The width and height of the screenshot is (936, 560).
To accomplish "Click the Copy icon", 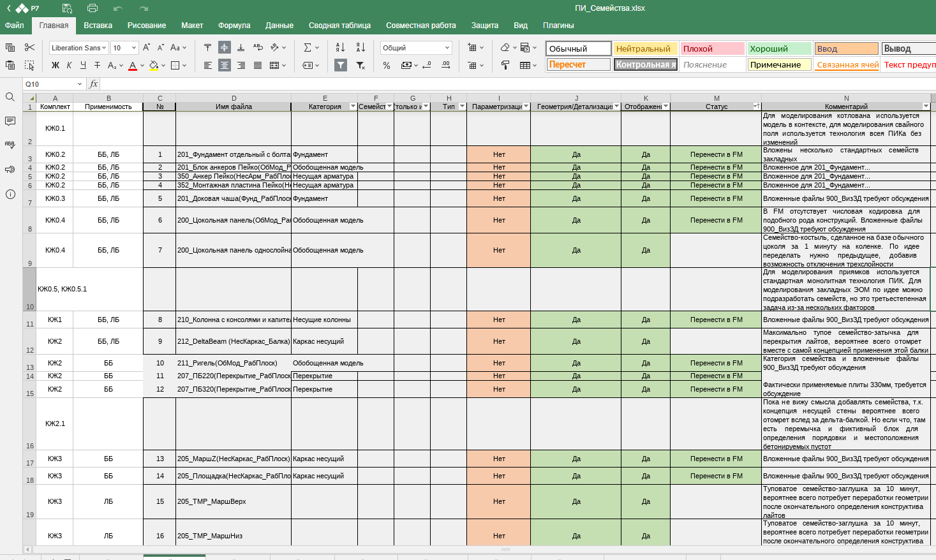I will point(10,48).
